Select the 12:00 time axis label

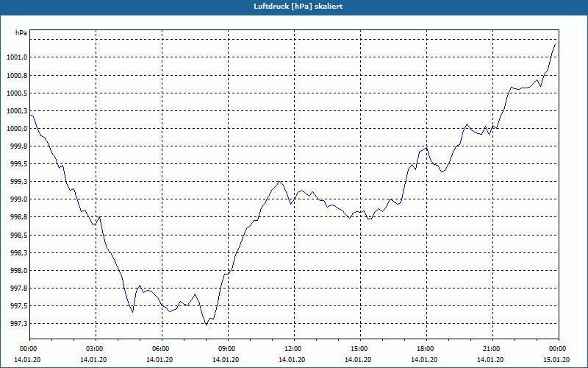coord(294,349)
